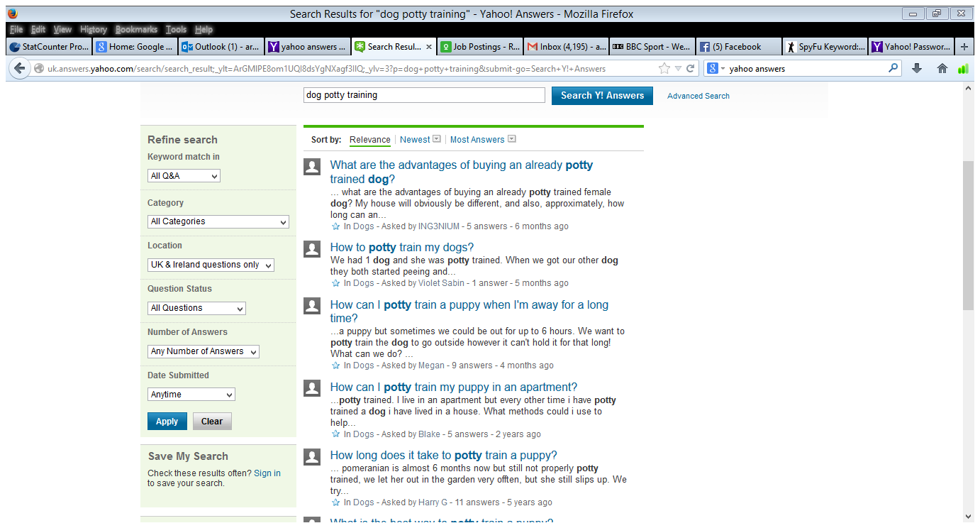Click the Search Y! Answers button
Screen dimensions: 980x528
602,95
